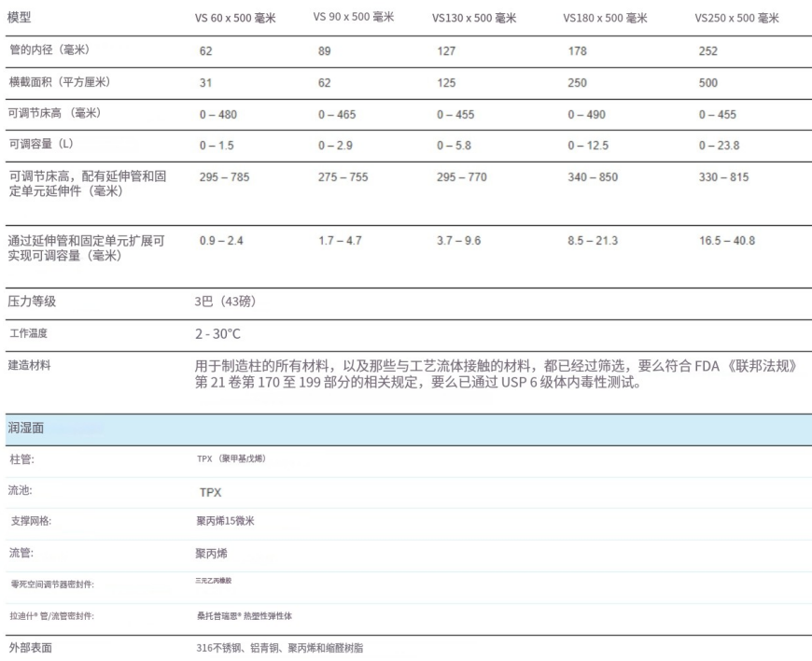Click the "压力等级" row label

point(33,302)
